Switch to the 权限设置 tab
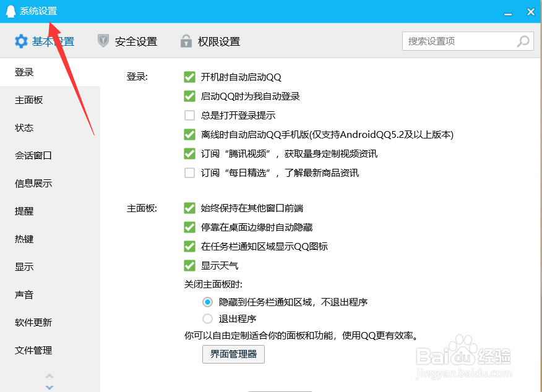Image resolution: width=542 pixels, height=392 pixels. click(210, 41)
